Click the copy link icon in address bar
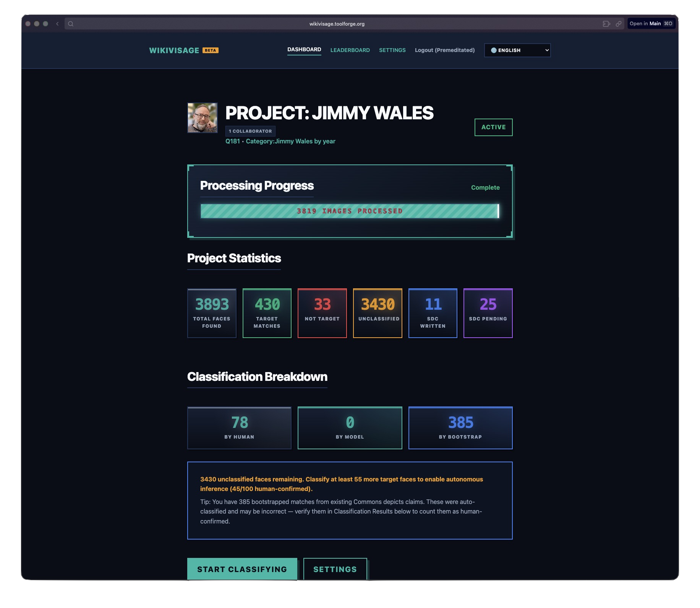 click(x=618, y=24)
